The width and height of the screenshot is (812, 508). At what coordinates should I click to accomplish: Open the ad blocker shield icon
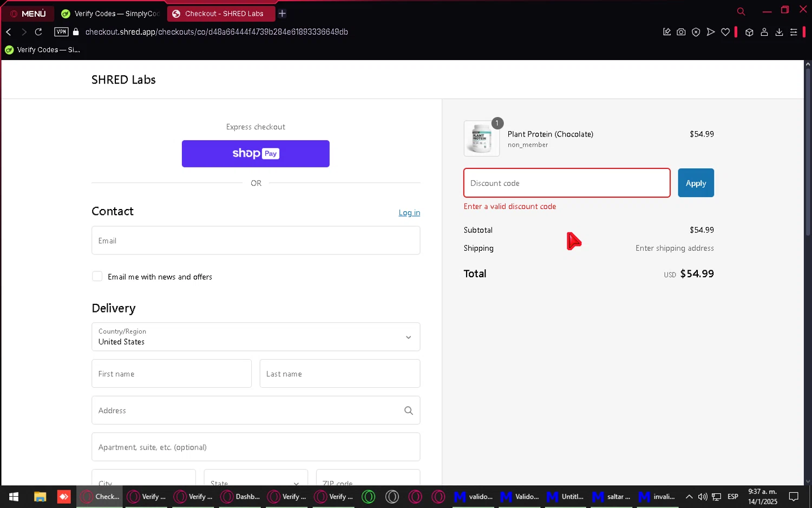696,32
